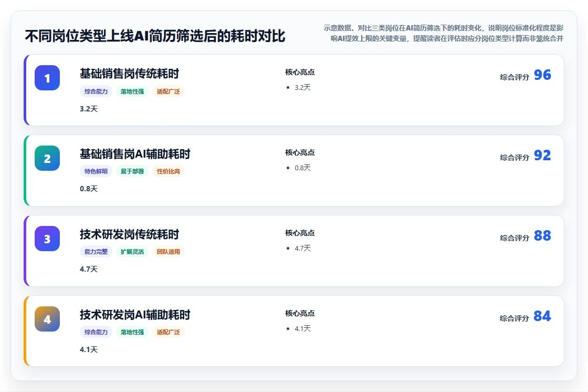Click the 综合评分 label beside 84
588x392 pixels.
(x=514, y=318)
